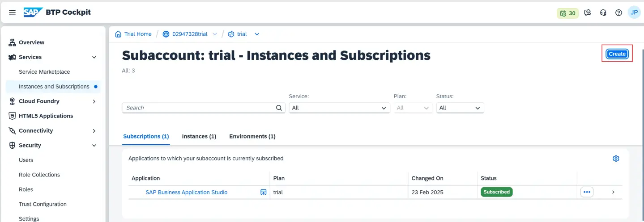The image size is (644, 222).
Task: Click the Create button
Action: point(617,54)
